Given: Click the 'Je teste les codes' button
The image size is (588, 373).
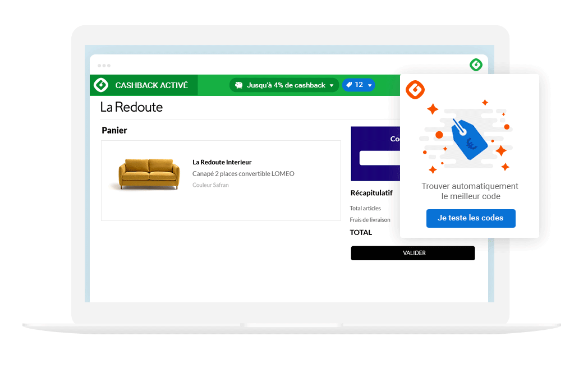Looking at the screenshot, I should (x=471, y=218).
